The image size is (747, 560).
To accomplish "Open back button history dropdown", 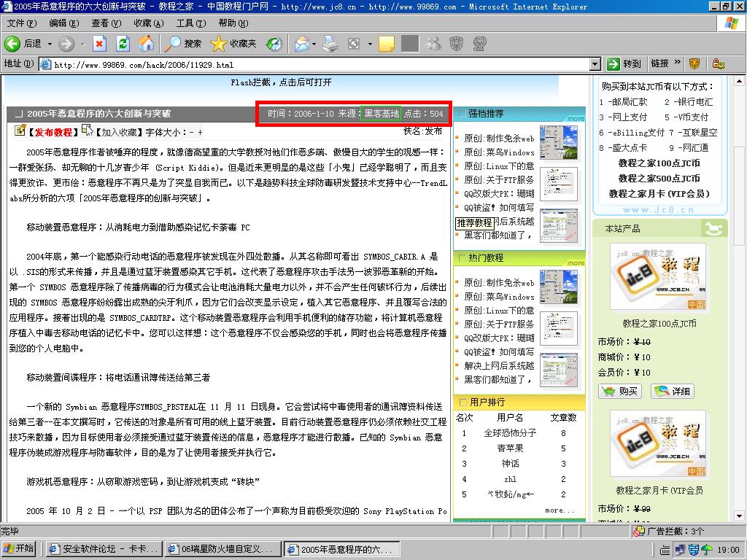I will point(50,44).
